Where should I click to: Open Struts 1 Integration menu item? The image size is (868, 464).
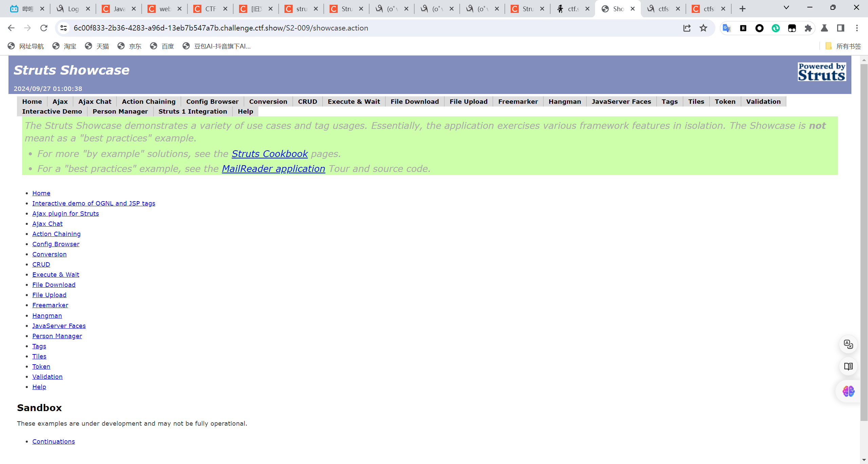point(193,111)
